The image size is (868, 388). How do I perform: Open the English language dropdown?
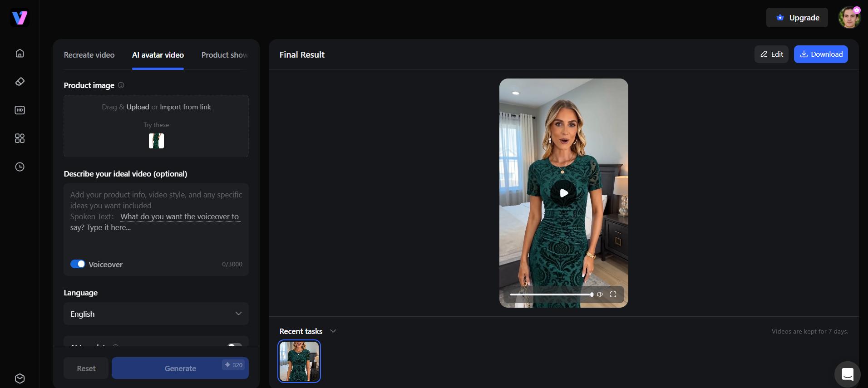coord(156,314)
